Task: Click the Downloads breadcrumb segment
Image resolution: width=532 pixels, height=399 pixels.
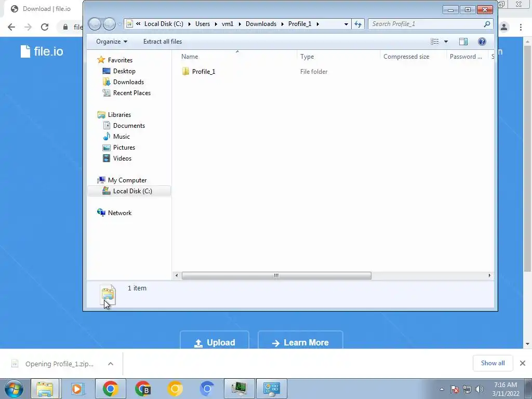Action: point(261,24)
